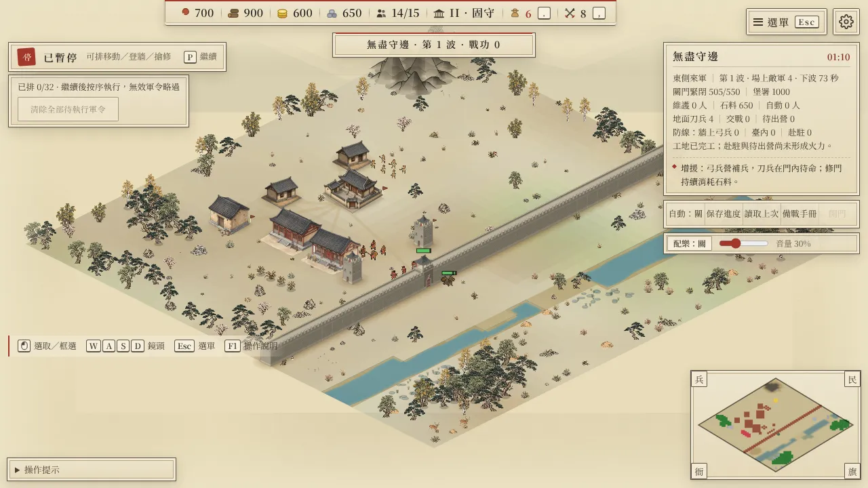The height and width of the screenshot is (488, 868).
Task: Open the 備戰手冊 battle manual
Action: coord(800,213)
